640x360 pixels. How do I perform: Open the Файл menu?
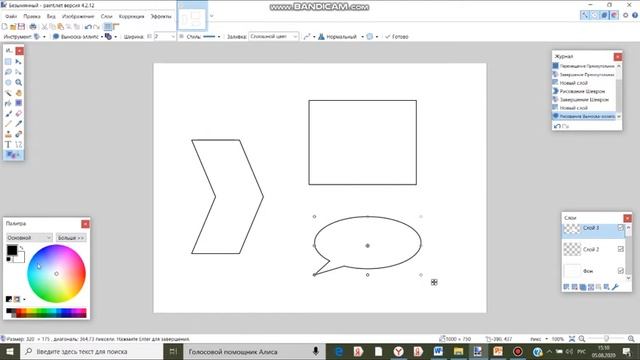11,16
